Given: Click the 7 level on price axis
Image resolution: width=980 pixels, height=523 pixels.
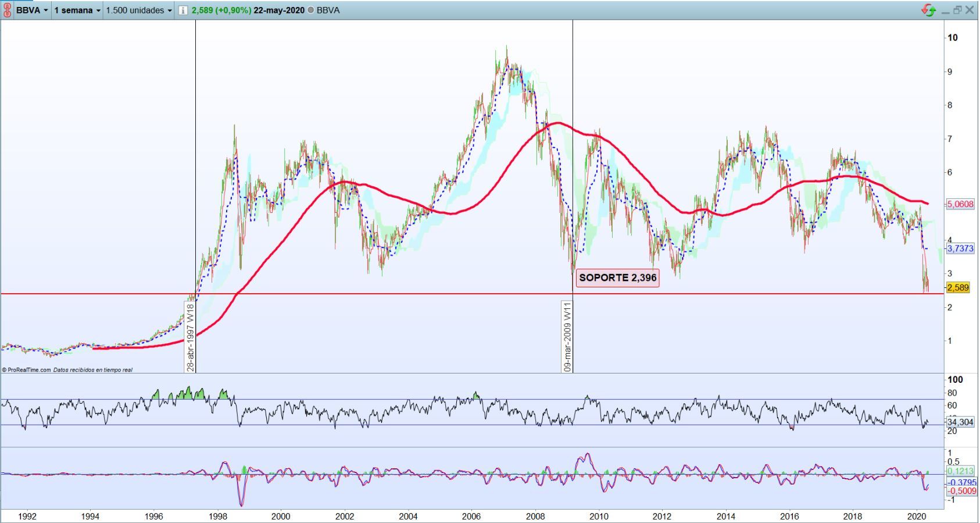Looking at the screenshot, I should [950, 139].
